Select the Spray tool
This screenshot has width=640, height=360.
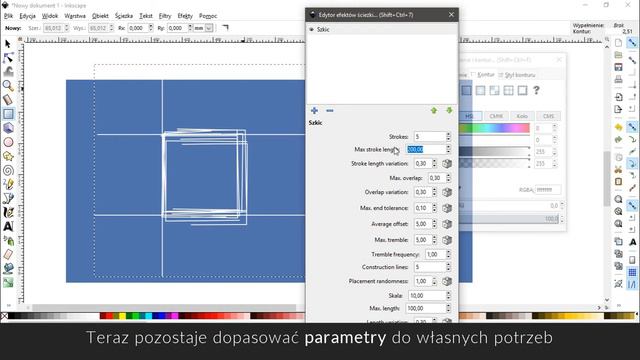point(8,240)
